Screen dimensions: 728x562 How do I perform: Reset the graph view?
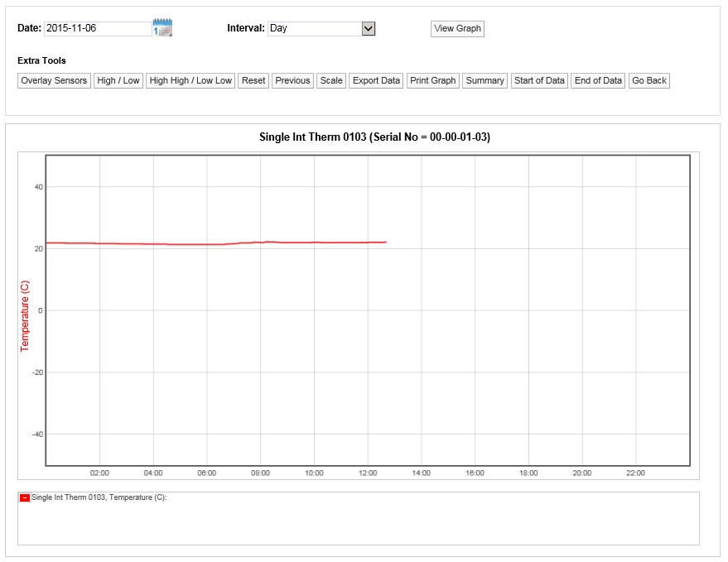pyautogui.click(x=253, y=80)
